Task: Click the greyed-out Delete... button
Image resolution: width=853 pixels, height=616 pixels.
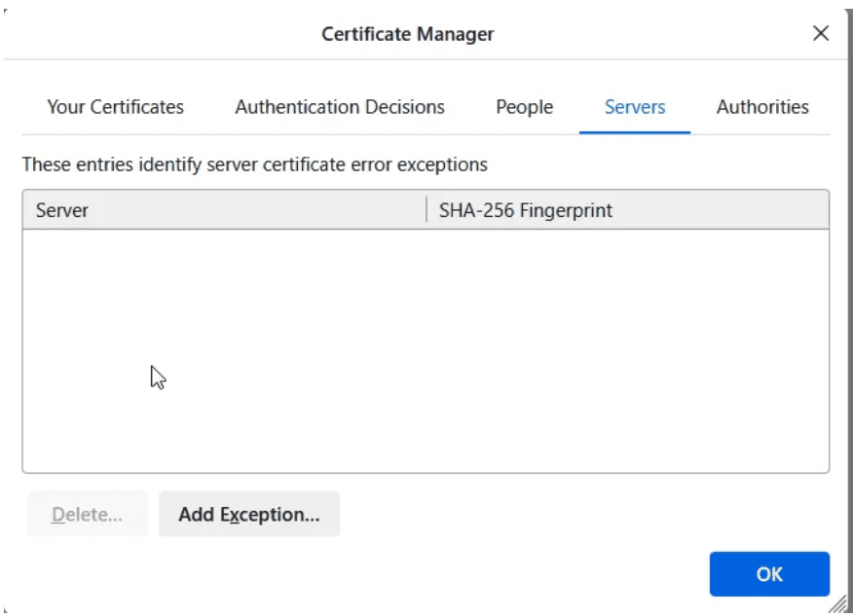Action: 88,515
